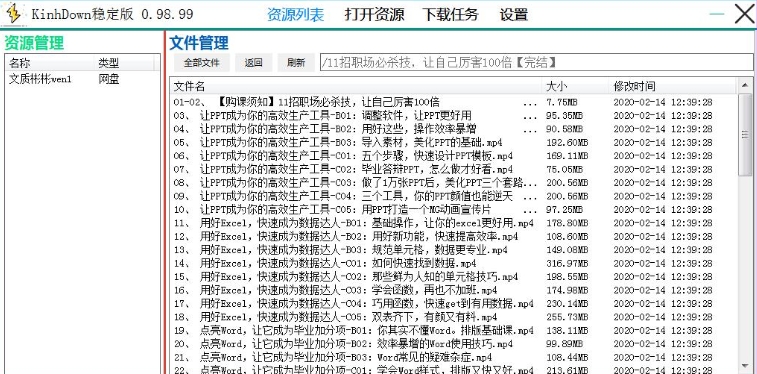
Task: Click the 230.14MB size cell
Action: click(x=567, y=304)
